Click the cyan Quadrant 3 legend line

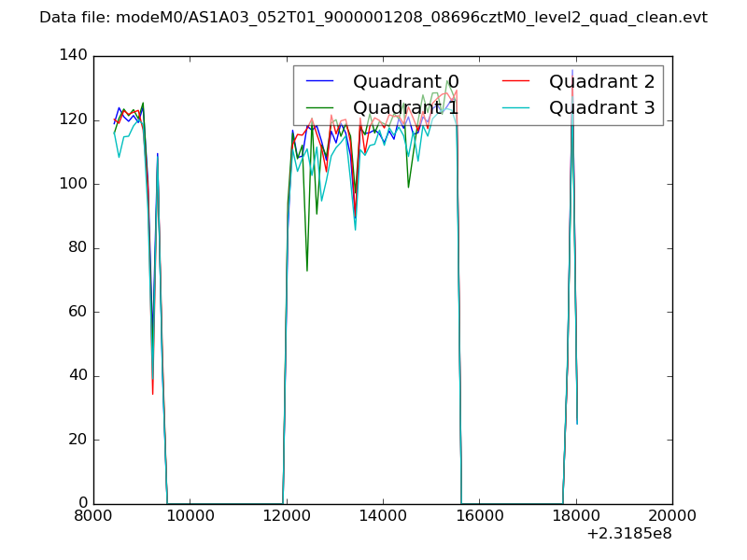[515, 108]
